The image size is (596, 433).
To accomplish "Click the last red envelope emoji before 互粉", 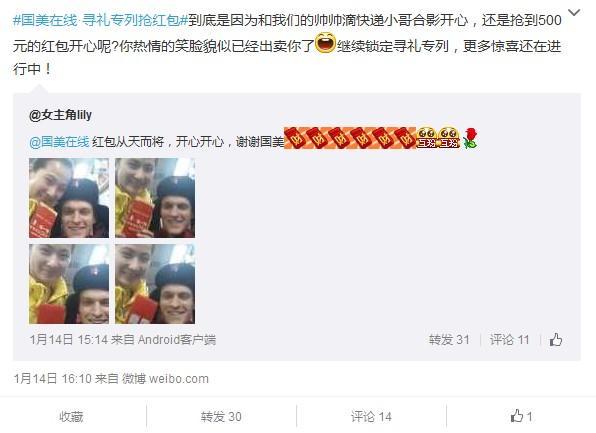I will click(x=405, y=138).
